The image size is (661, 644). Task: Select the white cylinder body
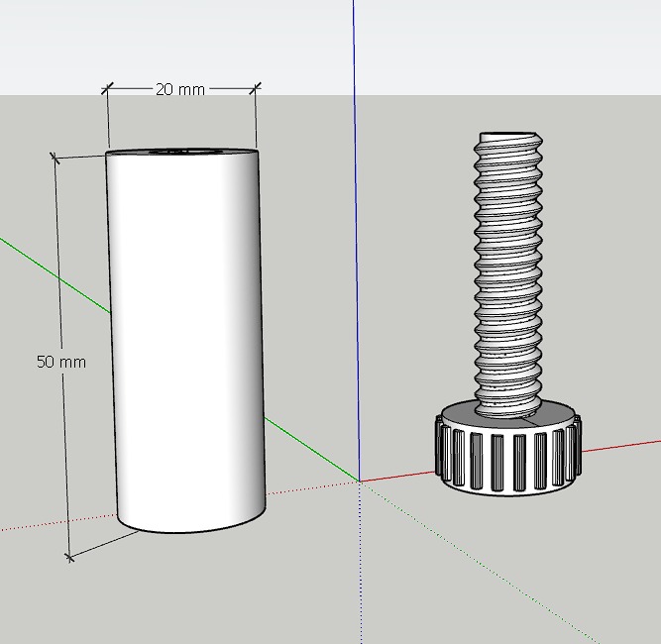point(185,341)
